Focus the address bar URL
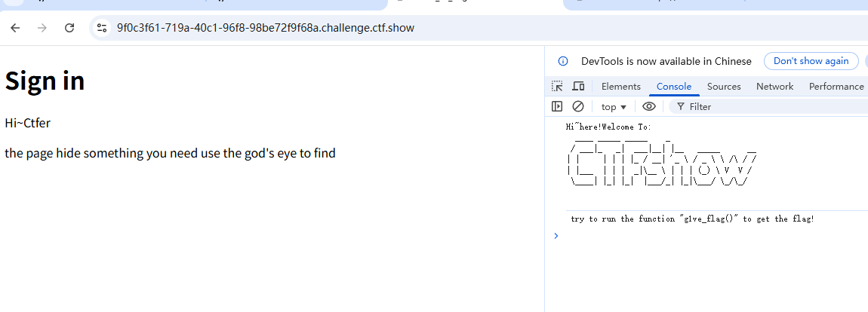This screenshot has width=868, height=312. (265, 28)
